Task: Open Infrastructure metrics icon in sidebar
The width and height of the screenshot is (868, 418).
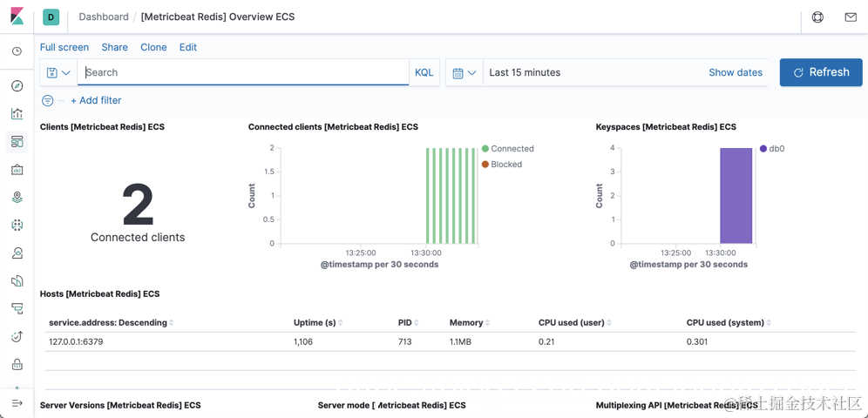Action: pos(17,253)
